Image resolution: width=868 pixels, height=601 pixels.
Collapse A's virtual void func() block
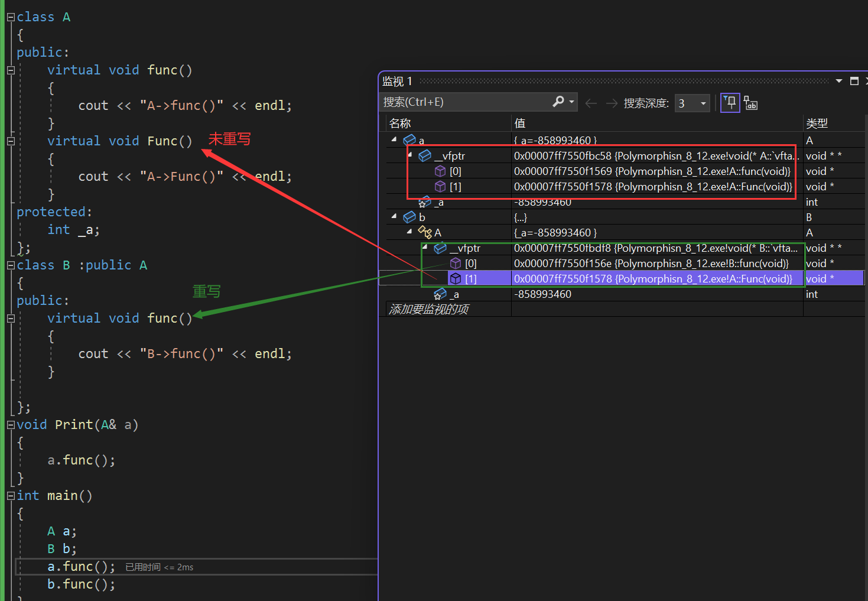(x=11, y=70)
